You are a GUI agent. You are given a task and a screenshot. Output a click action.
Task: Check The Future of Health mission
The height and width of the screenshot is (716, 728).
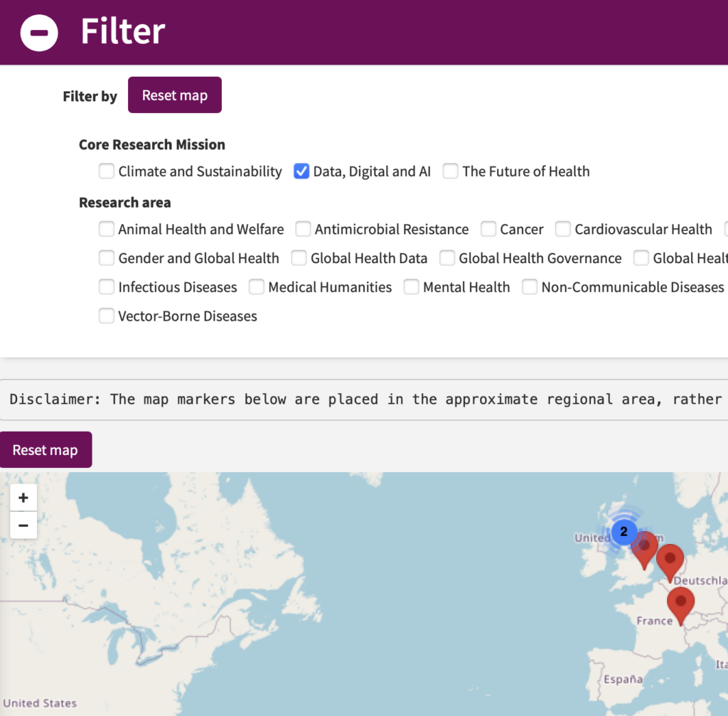click(x=450, y=171)
